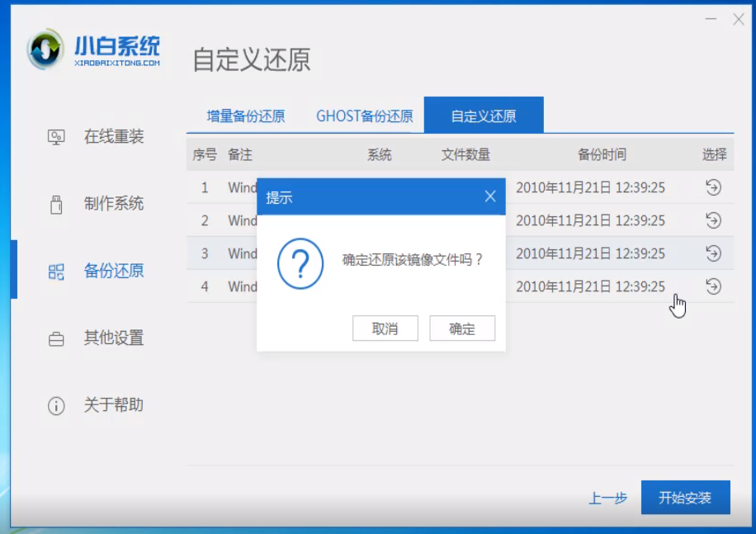Click restore icon for backup row 1
The width and height of the screenshot is (756, 534).
point(713,187)
